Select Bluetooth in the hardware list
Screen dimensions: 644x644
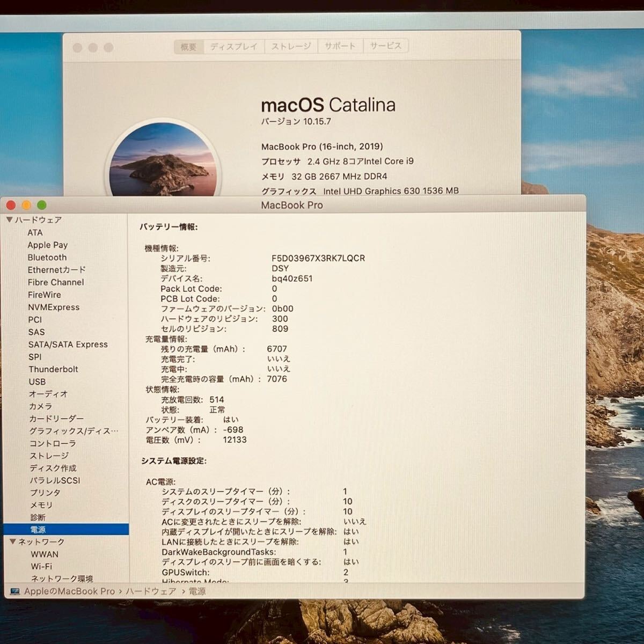[47, 258]
